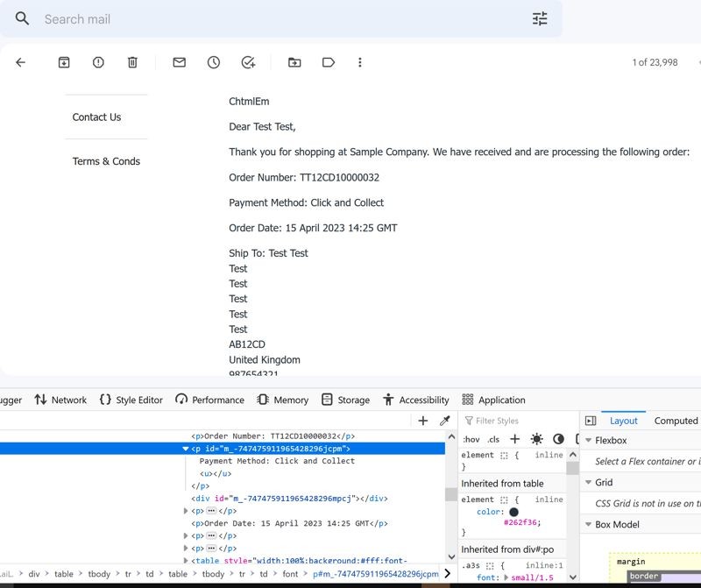
Task: Snooze this email with clock icon
Action: coord(214,62)
